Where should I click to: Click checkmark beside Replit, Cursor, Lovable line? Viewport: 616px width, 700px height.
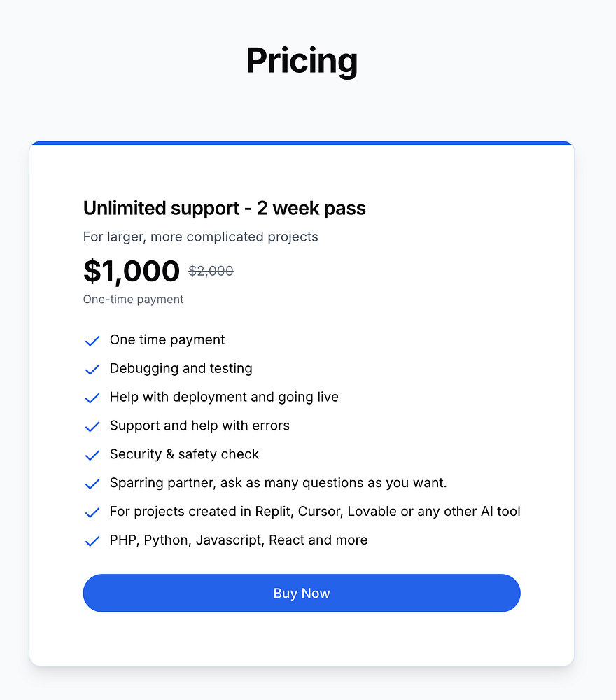coord(92,513)
